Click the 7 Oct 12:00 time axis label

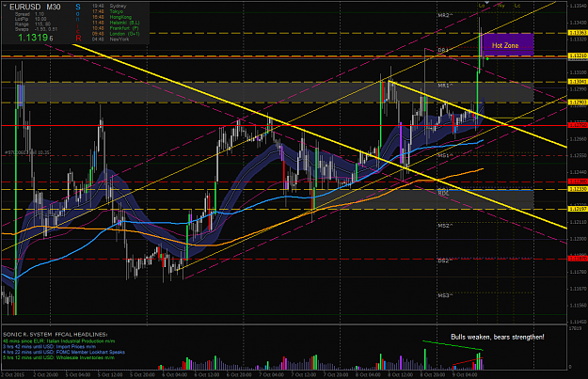[x=304, y=374]
